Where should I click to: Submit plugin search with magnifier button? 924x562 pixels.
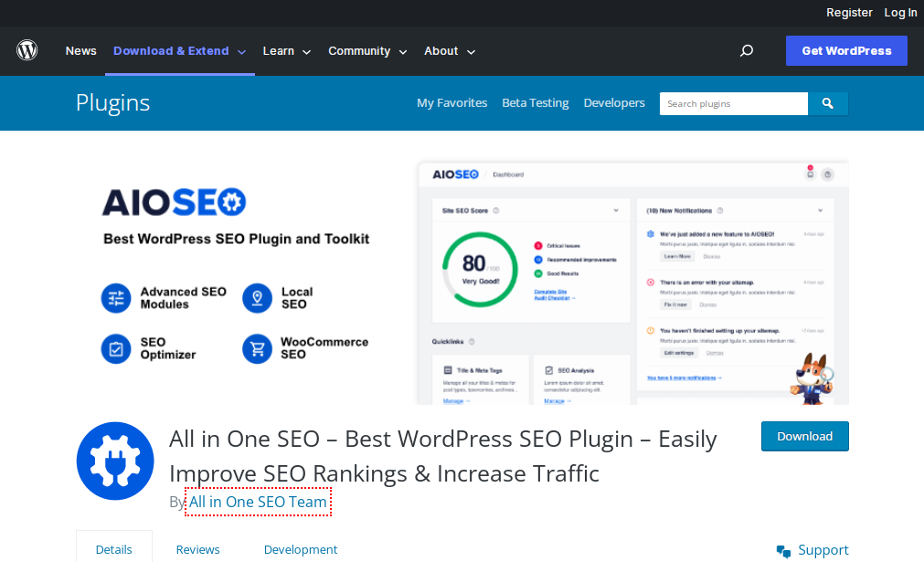tap(827, 103)
